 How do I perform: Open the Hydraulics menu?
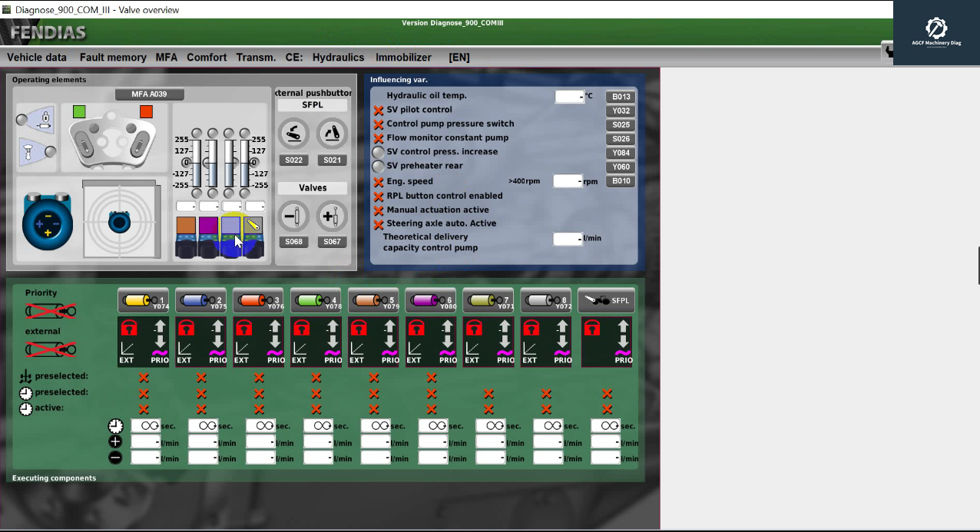point(337,57)
